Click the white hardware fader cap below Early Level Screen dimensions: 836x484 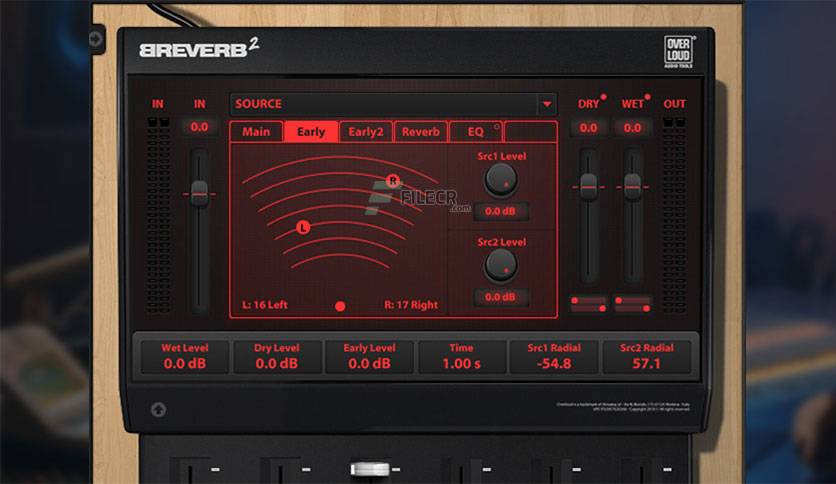pyautogui.click(x=370, y=469)
